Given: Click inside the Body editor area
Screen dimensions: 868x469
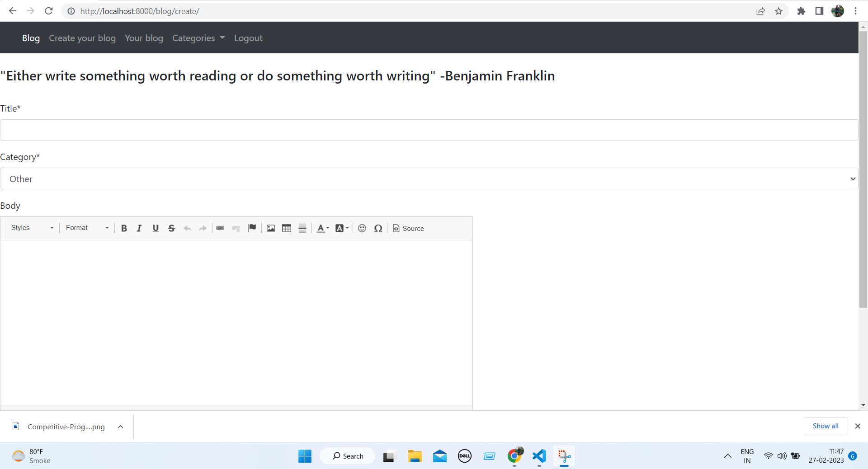Looking at the screenshot, I should [x=236, y=323].
